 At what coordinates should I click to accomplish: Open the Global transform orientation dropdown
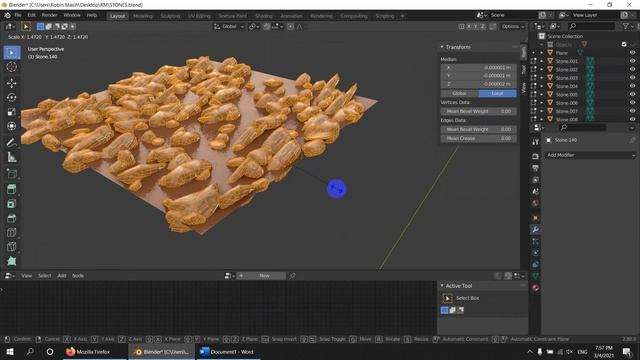tap(229, 27)
